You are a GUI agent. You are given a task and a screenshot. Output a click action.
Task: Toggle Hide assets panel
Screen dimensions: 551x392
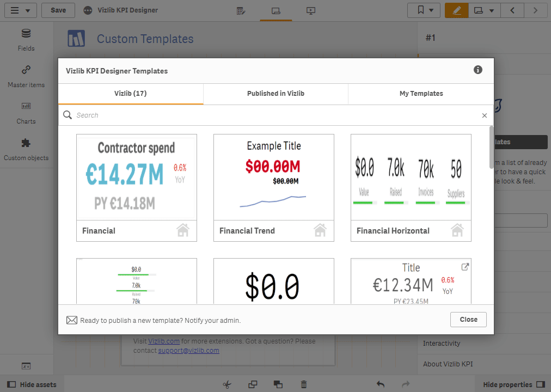32,384
